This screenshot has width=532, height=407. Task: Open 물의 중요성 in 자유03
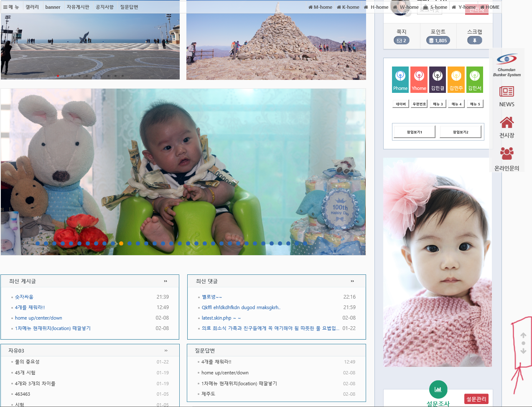(27, 362)
